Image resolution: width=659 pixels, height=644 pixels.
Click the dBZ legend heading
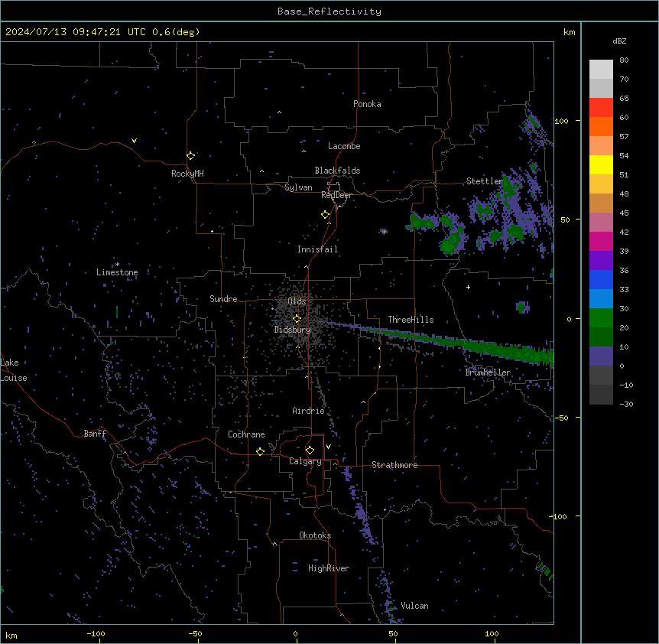[619, 41]
